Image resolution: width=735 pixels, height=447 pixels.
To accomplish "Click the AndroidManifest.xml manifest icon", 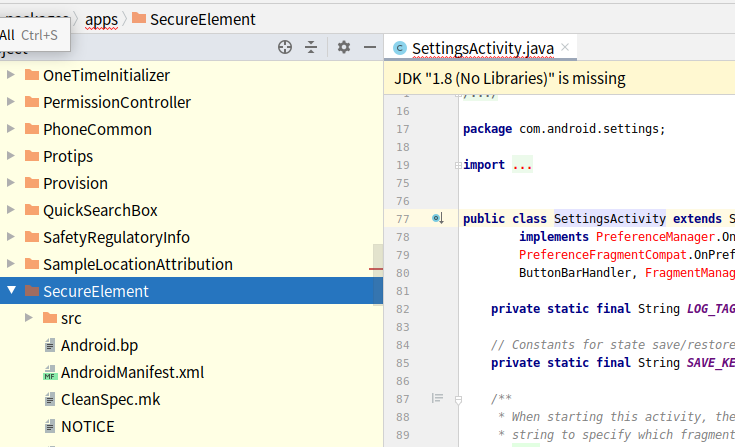I will pyautogui.click(x=50, y=372).
